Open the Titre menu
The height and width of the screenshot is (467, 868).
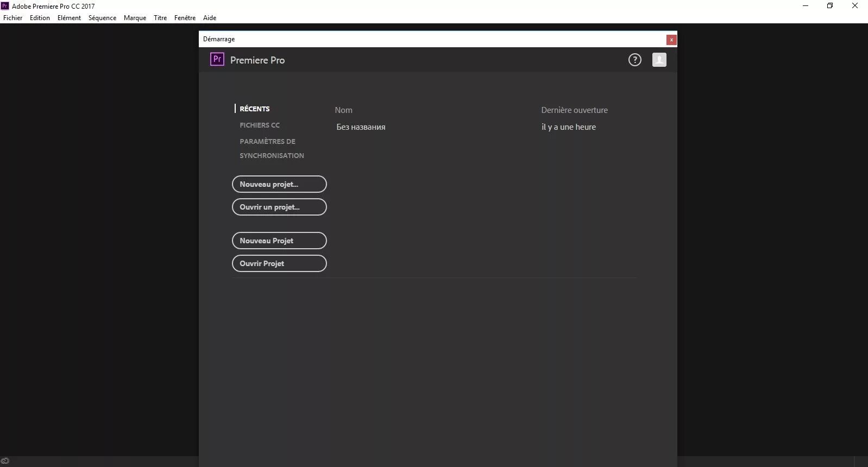[x=160, y=18]
